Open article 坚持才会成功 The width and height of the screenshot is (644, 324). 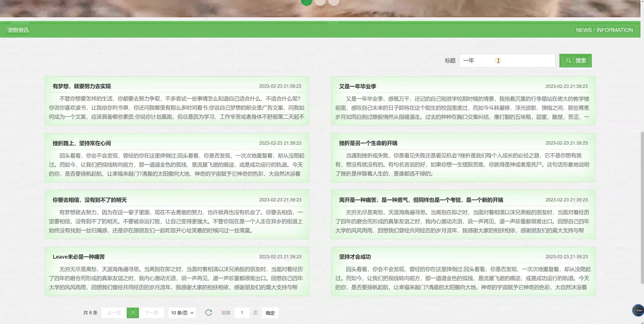(355, 257)
